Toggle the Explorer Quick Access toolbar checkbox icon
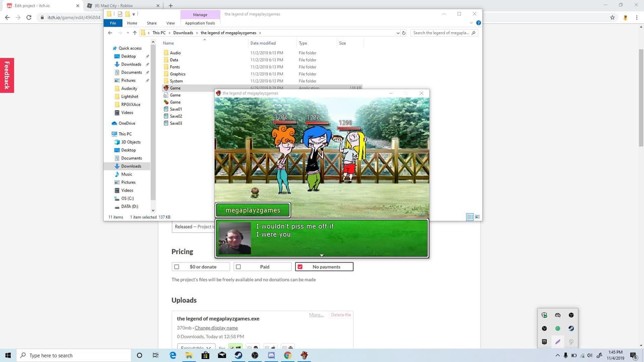This screenshot has width=644, height=362. [120, 14]
